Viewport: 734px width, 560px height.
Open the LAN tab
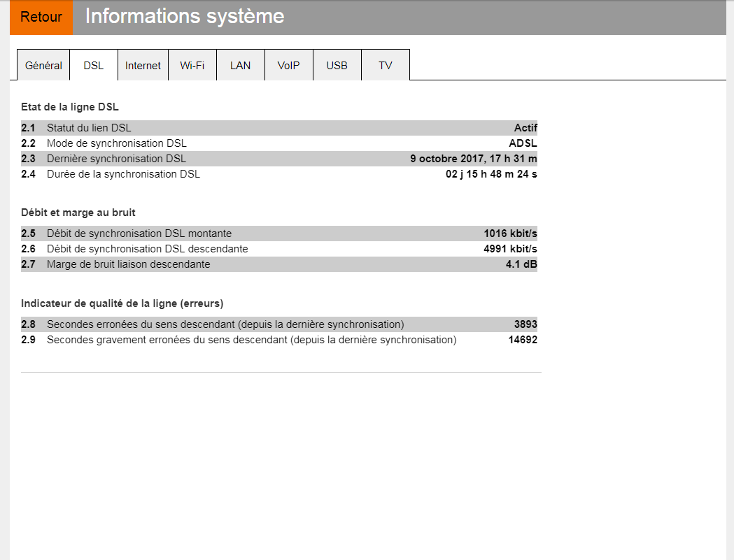(x=240, y=66)
